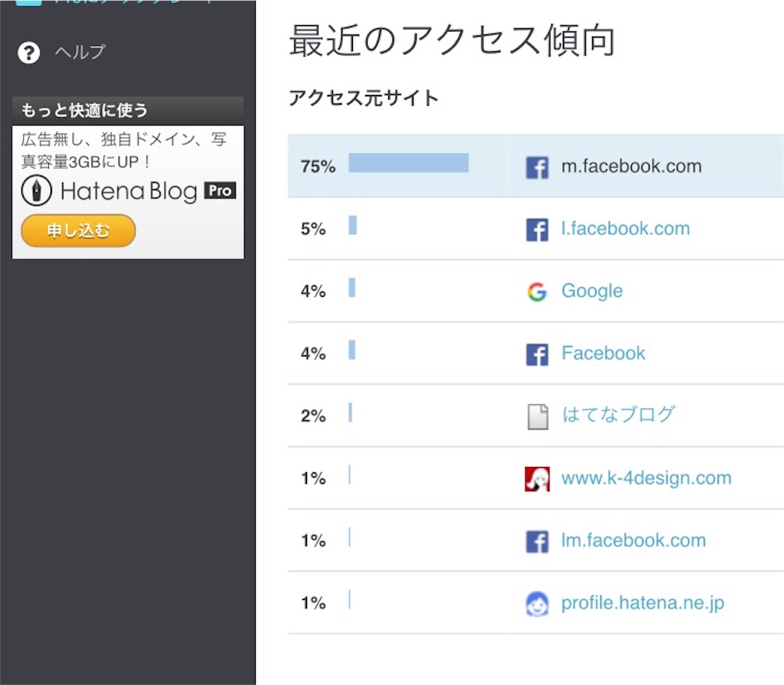Click the Facebook icon beside l.facebook.com

point(537,230)
